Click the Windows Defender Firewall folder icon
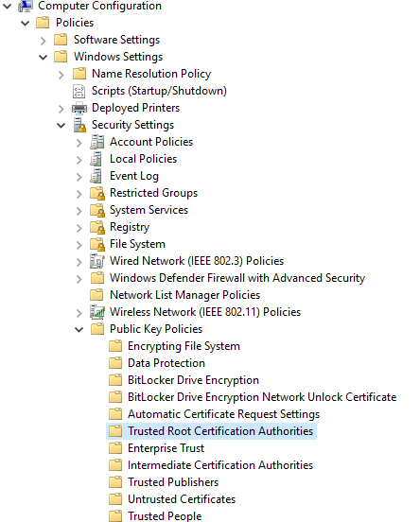 (x=97, y=278)
